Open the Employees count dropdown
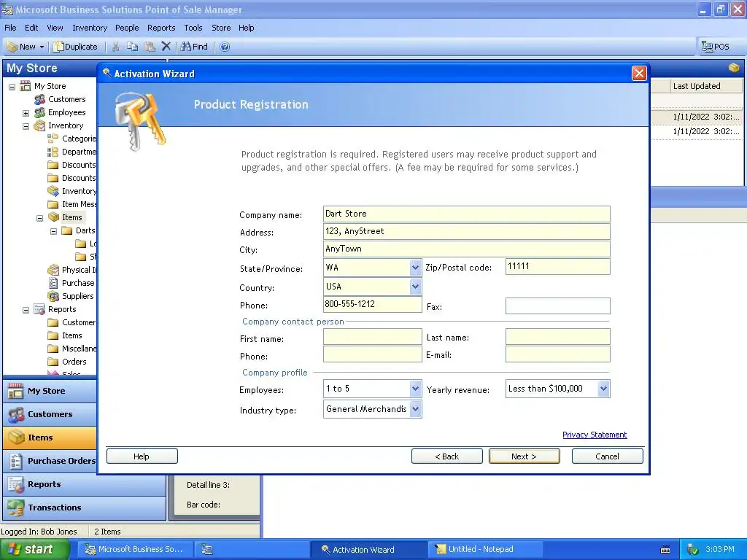The width and height of the screenshot is (747, 560). point(415,389)
